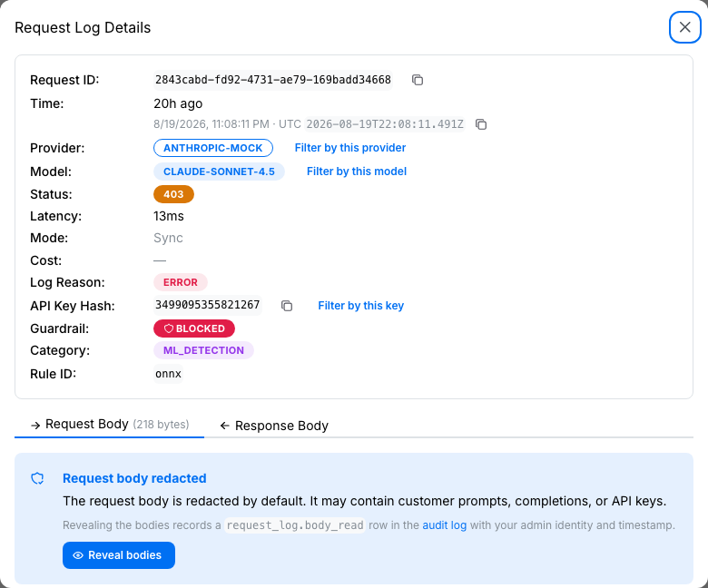
Task: Click the BLOCKED guardrail badge
Action: (x=194, y=328)
